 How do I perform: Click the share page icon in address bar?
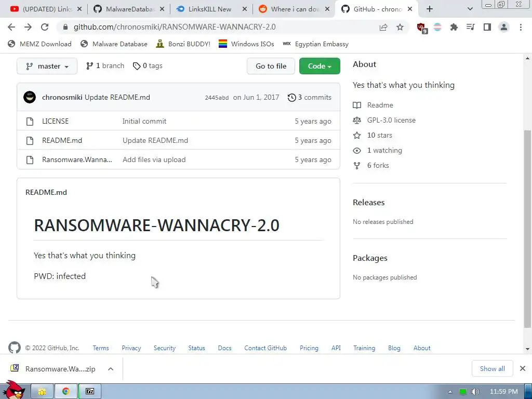click(x=383, y=27)
